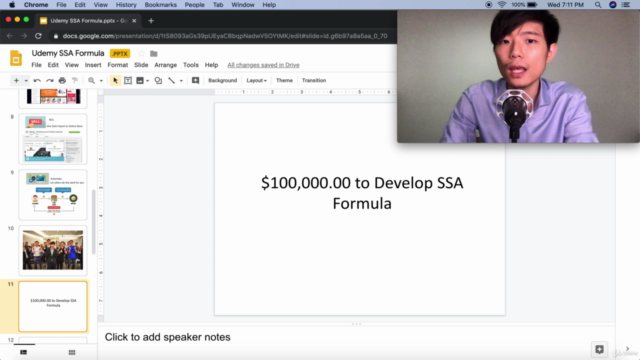Screen dimensions: 640x360
Task: Open the line type dropdown arrow
Action: pos(181,81)
